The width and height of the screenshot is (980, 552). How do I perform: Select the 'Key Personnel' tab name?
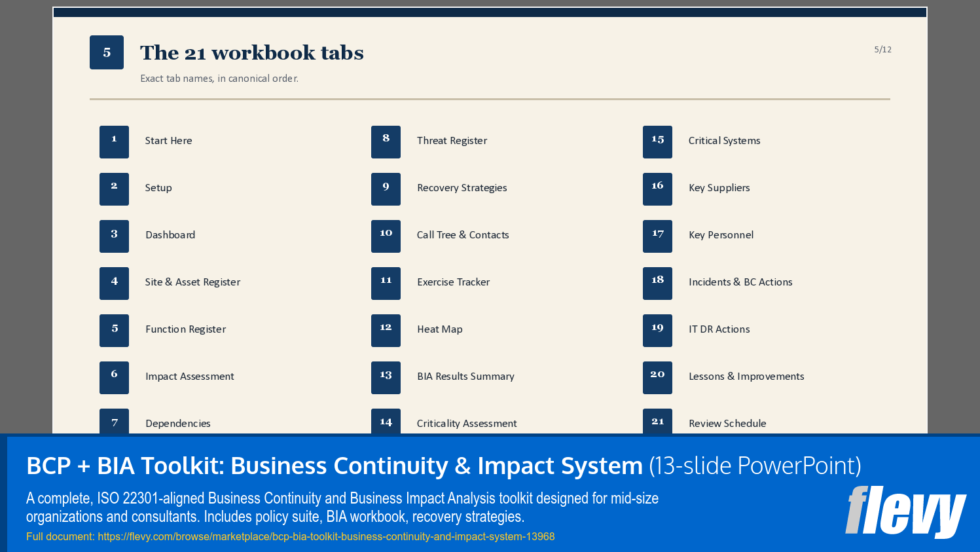point(721,235)
